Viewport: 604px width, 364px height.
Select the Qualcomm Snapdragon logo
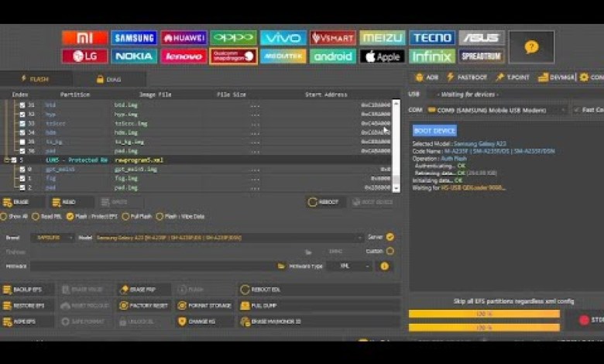(x=233, y=57)
